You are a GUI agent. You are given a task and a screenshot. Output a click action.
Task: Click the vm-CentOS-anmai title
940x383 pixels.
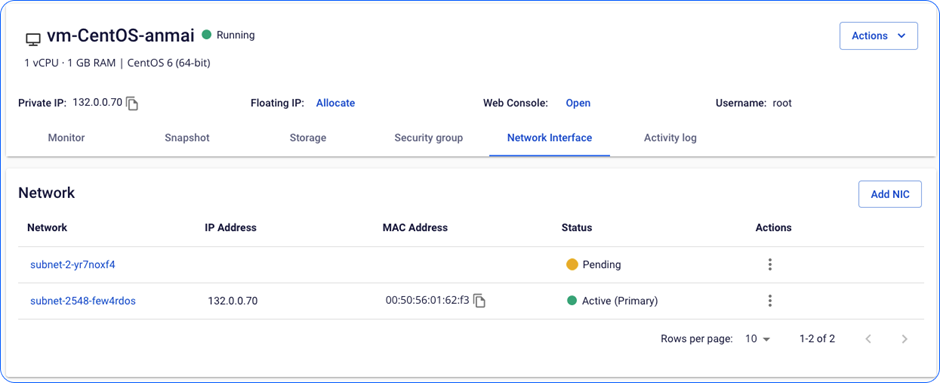120,36
